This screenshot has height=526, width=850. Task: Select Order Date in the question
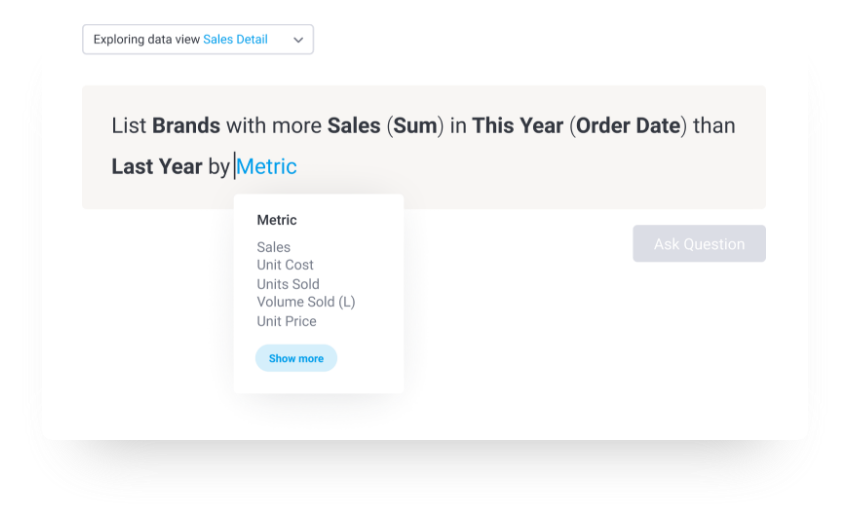(x=628, y=126)
